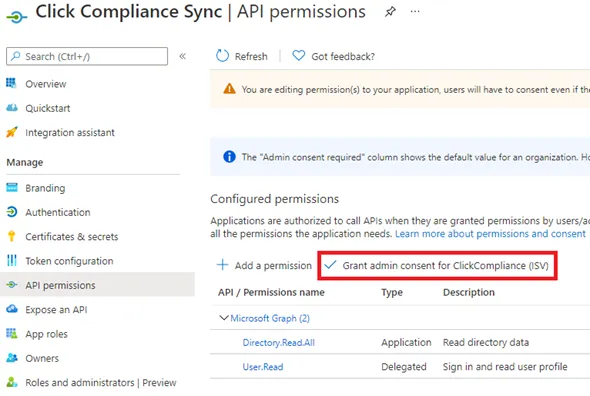
Task: Click the 'Manage' section label
Action: (x=24, y=163)
